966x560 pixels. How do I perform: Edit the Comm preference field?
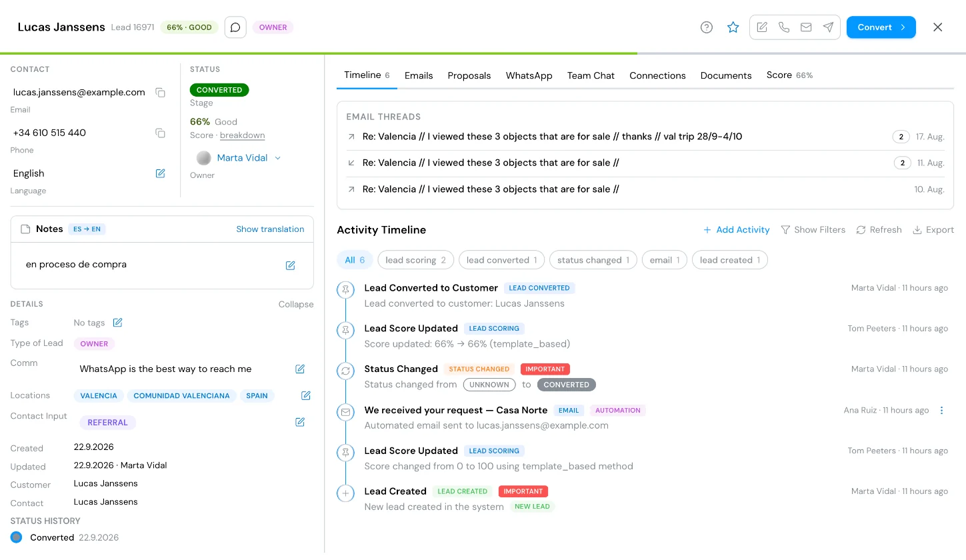click(300, 369)
